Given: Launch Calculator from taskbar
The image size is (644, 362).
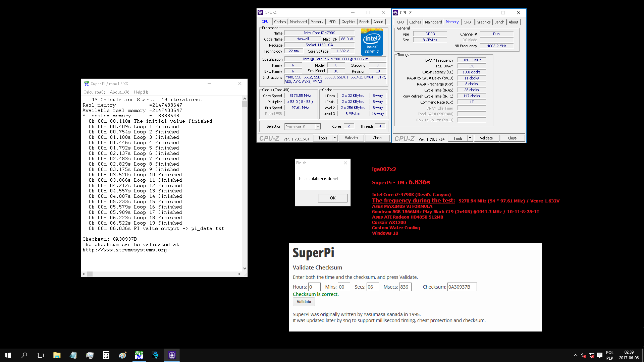Looking at the screenshot, I should 106,355.
